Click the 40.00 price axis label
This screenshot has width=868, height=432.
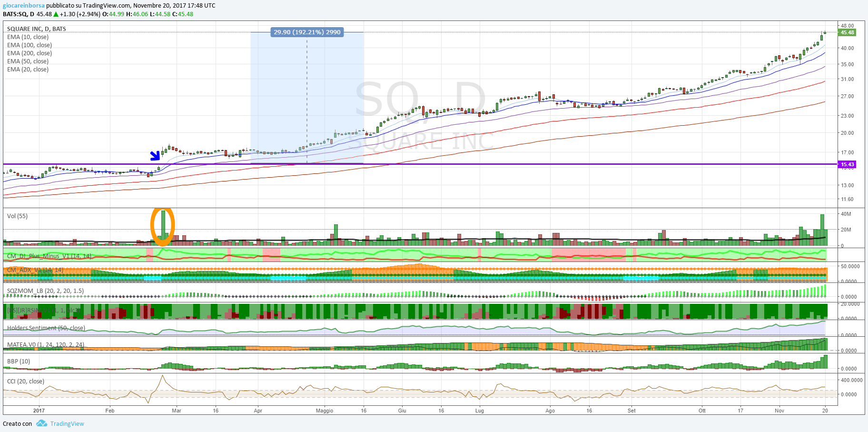click(x=847, y=48)
